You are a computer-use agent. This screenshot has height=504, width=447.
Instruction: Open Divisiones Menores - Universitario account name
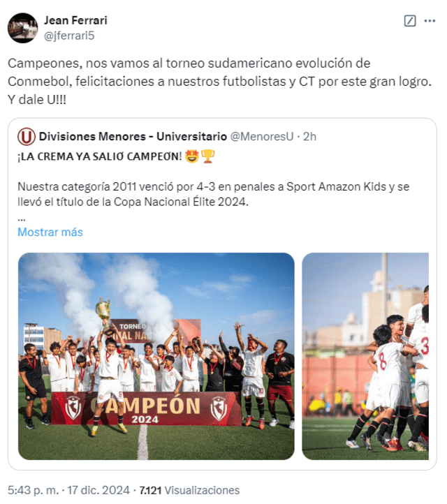pyautogui.click(x=133, y=137)
